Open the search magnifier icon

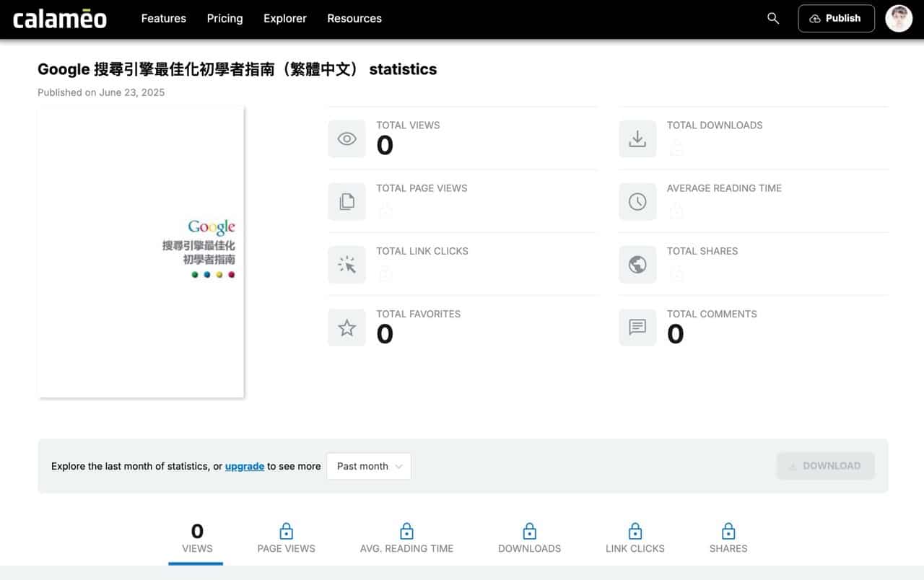(773, 19)
